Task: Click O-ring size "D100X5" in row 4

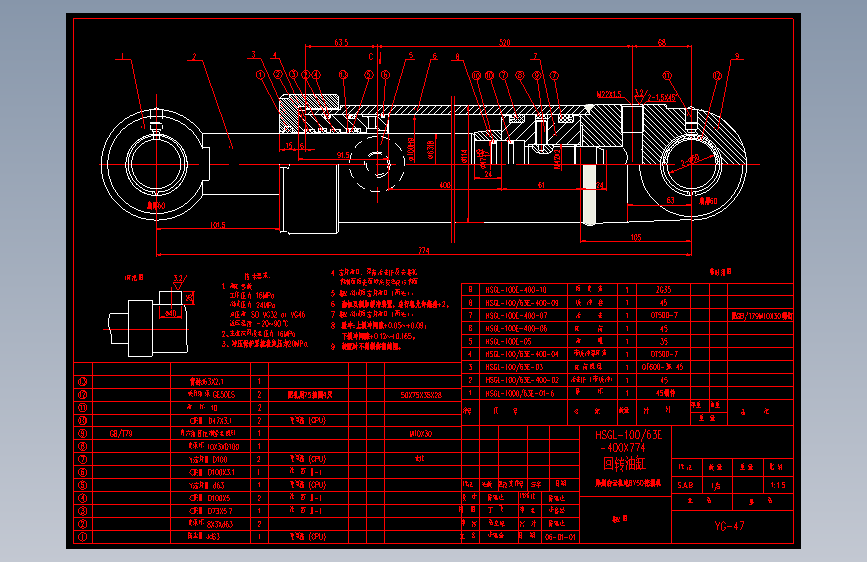Action: (x=219, y=498)
